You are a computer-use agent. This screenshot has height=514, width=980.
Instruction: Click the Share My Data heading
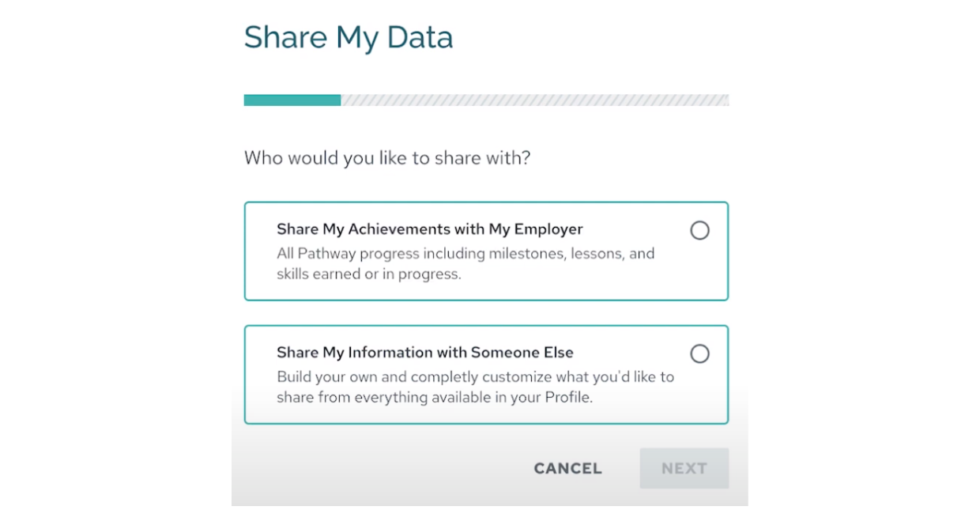coord(349,36)
